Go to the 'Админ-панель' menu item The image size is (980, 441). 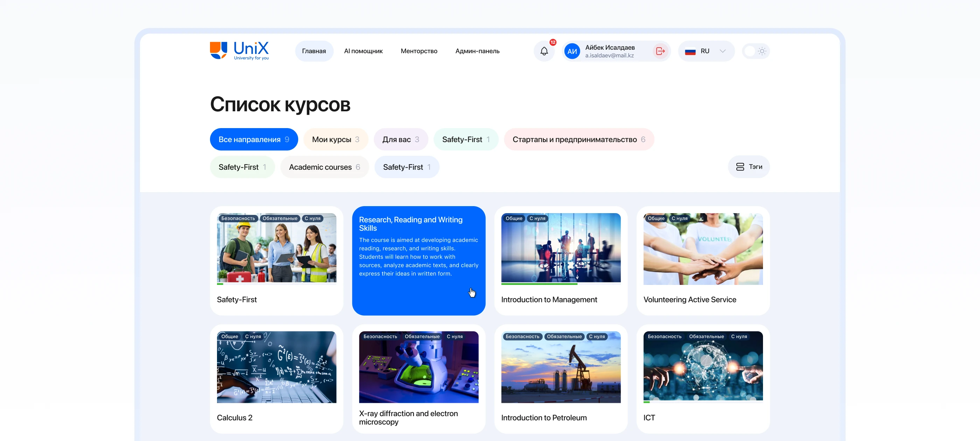477,51
